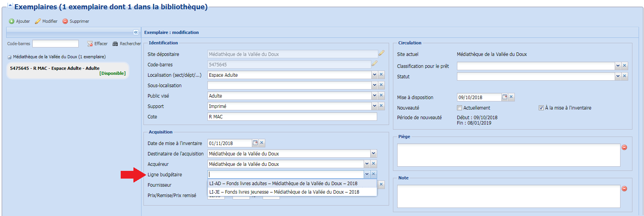Collapse the Médiathèque de la Vallée du Doux tree node
The height and width of the screenshot is (216, 644).
tap(9, 57)
